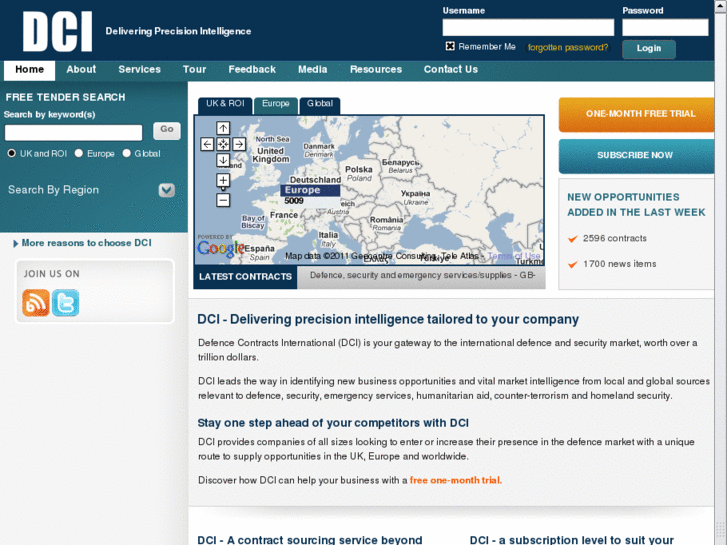
Task: Click the arrow beside More reasons to choose DCI
Action: [15, 244]
